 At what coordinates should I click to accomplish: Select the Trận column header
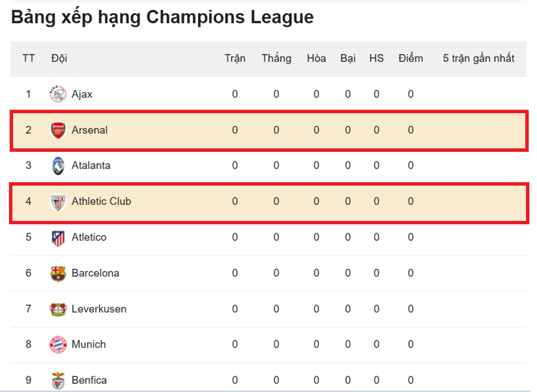[235, 59]
